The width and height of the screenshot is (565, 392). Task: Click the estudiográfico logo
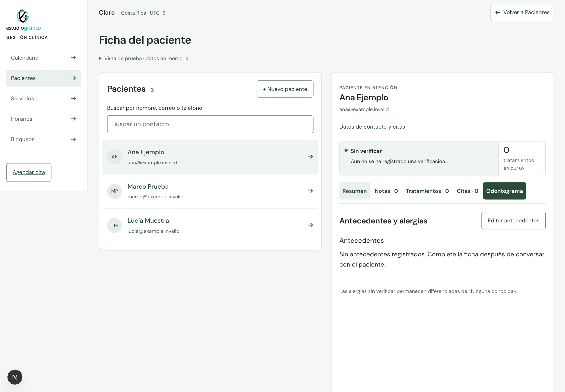pyautogui.click(x=24, y=20)
